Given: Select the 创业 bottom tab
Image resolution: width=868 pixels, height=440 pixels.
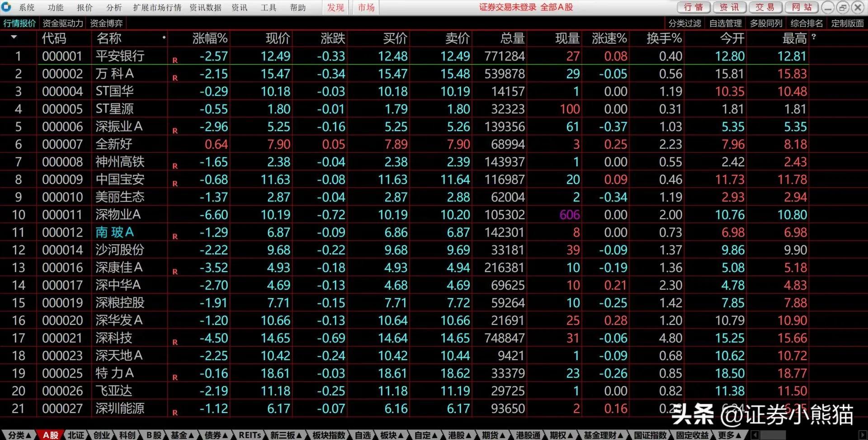Looking at the screenshot, I should 102,435.
